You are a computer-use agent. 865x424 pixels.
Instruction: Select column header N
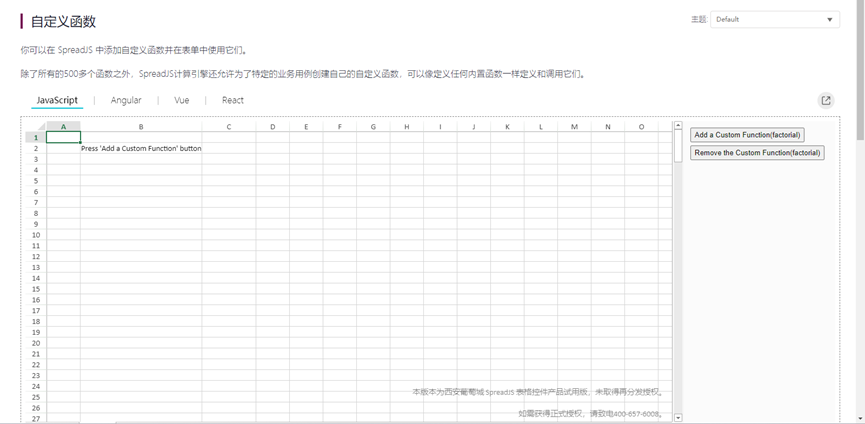point(608,127)
